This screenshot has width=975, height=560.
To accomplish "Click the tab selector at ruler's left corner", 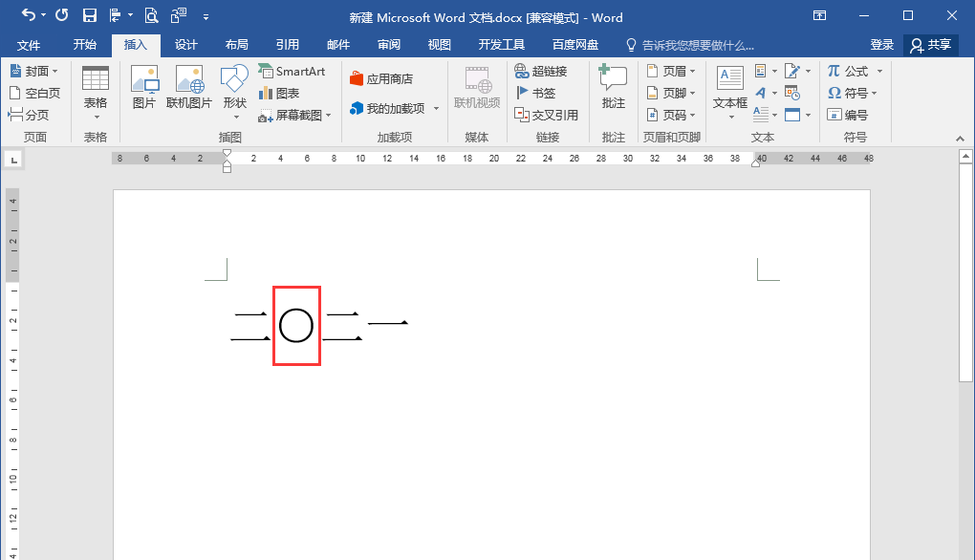I will (13, 160).
